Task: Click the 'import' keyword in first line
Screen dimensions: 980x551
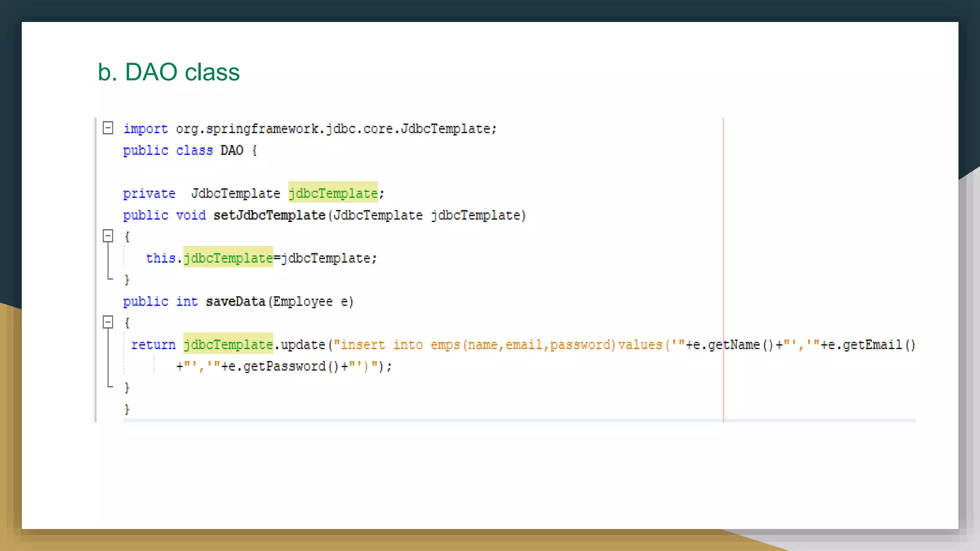Action: pos(145,129)
